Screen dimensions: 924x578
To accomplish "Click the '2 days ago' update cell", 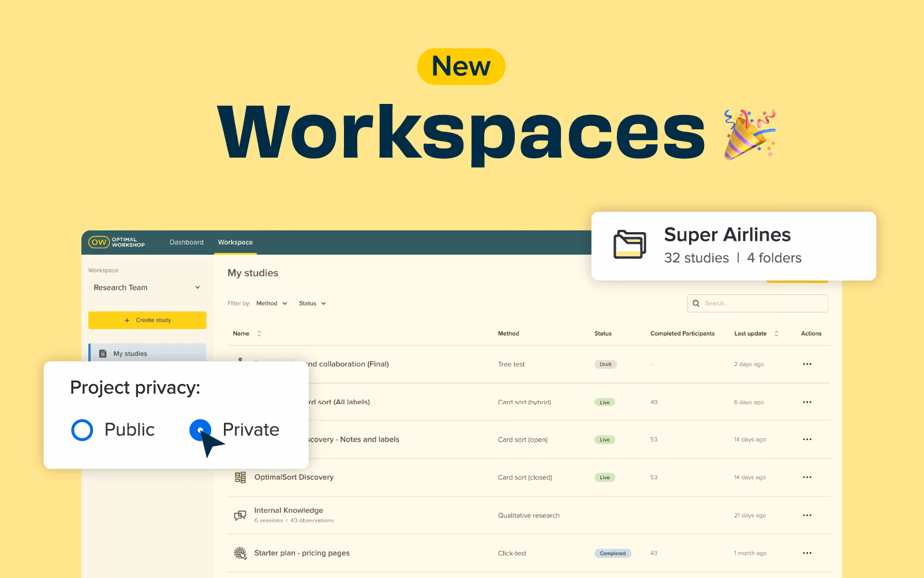I will [x=749, y=364].
